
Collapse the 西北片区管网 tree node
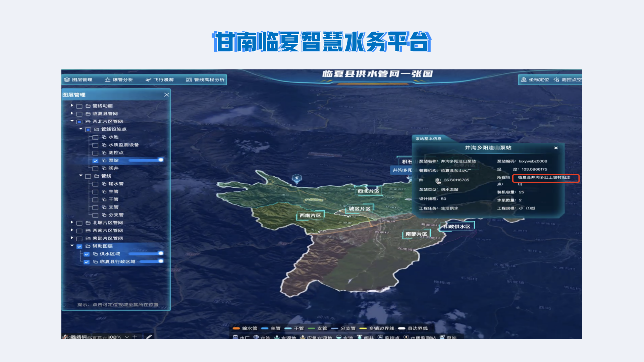pyautogui.click(x=72, y=121)
